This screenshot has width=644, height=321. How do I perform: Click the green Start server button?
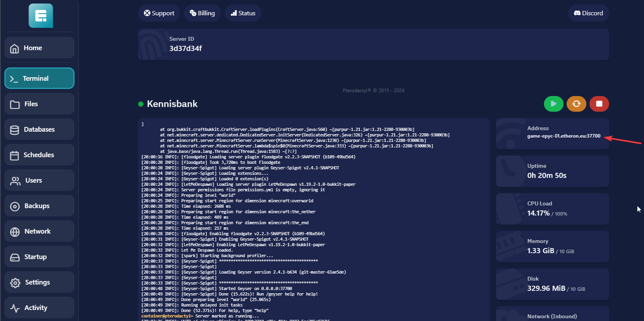553,104
